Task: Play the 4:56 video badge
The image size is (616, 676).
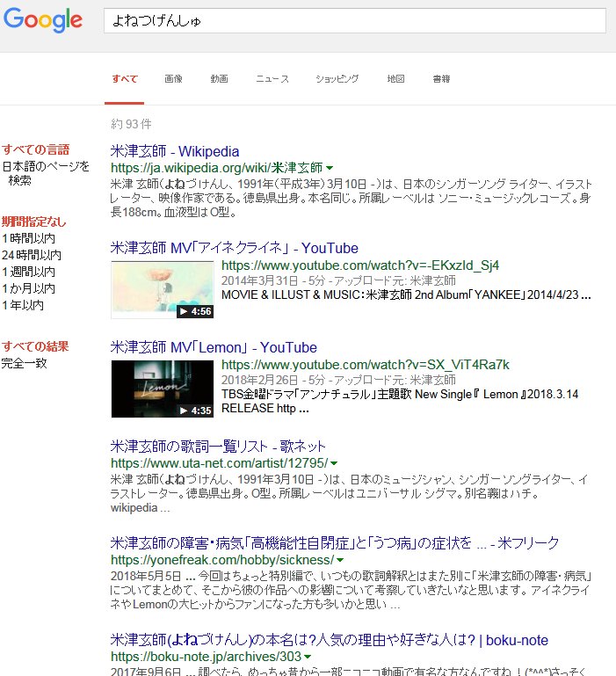Action: pyautogui.click(x=195, y=311)
